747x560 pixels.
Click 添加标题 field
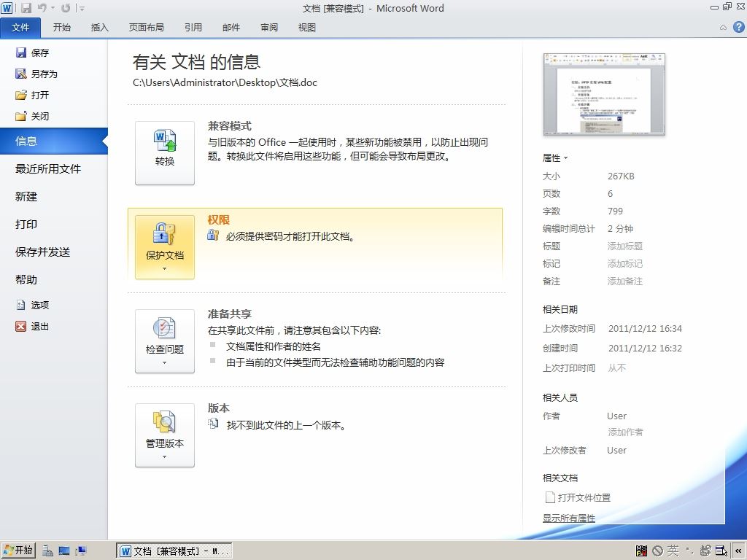tap(625, 246)
